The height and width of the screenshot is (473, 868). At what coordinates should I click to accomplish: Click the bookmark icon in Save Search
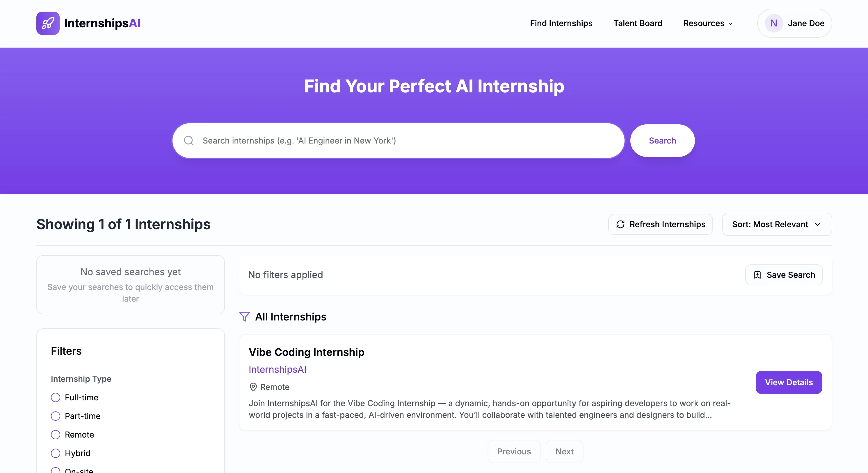[x=757, y=275]
